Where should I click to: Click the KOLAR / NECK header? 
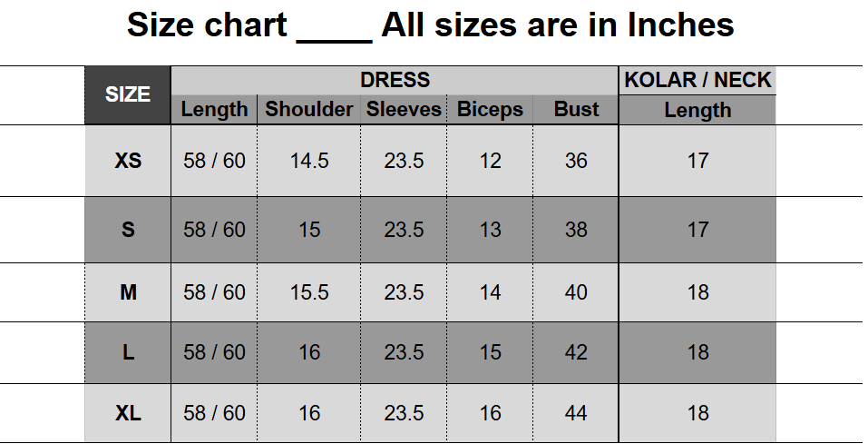click(x=697, y=80)
